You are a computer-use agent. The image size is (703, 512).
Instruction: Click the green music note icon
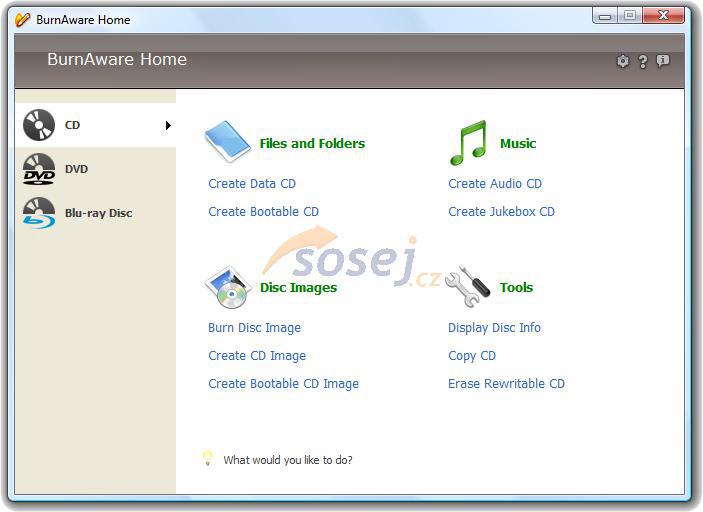coord(469,143)
